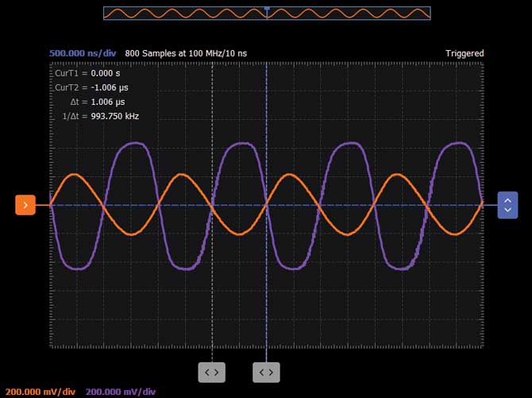
Task: Click the blue dashed vertical cursor line
Action: coord(266,302)
